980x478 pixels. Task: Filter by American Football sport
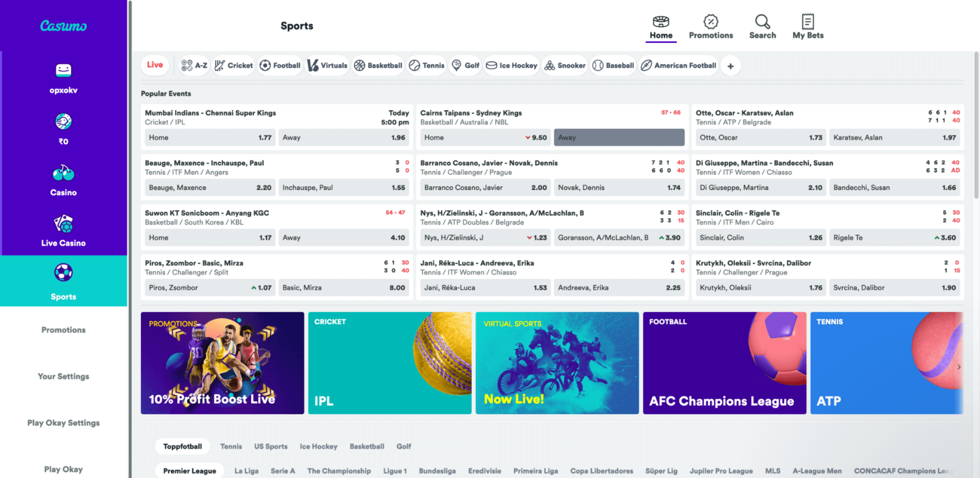(x=678, y=66)
